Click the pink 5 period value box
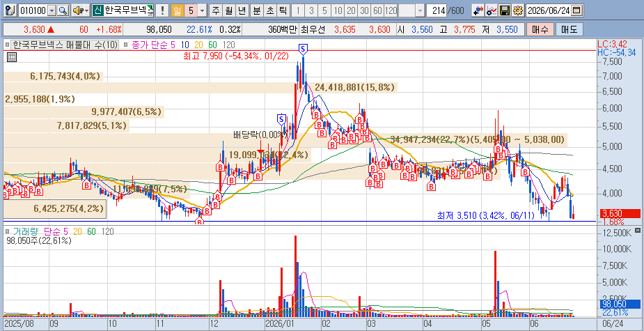644x331 pixels. 191,10
